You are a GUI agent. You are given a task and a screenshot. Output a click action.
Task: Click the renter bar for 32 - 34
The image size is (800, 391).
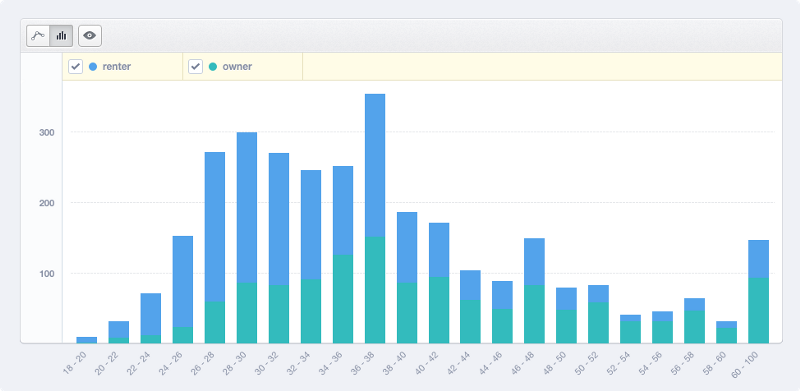tap(311, 225)
